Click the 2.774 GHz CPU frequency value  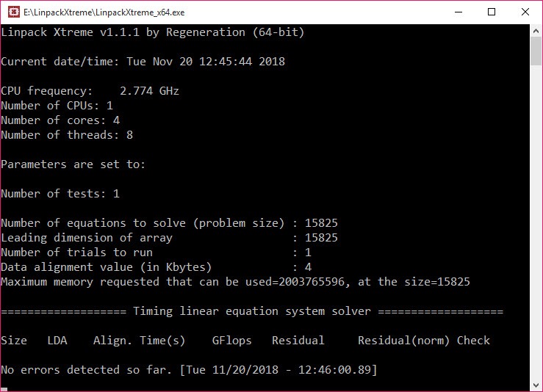tap(149, 91)
